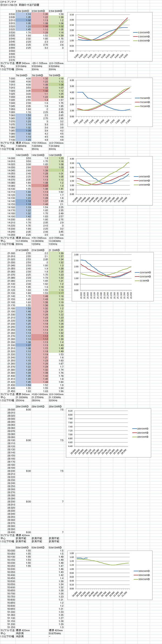Select the 14M SWR② value in row 14.090

[x=45, y=186]
